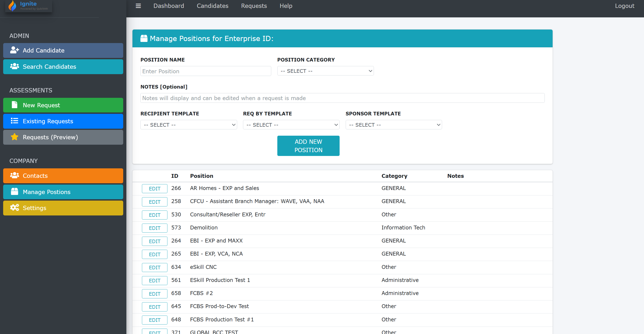Edit position 648 FCBS Production Test #1
Image resolution: width=644 pixels, height=334 pixels.
pos(155,320)
